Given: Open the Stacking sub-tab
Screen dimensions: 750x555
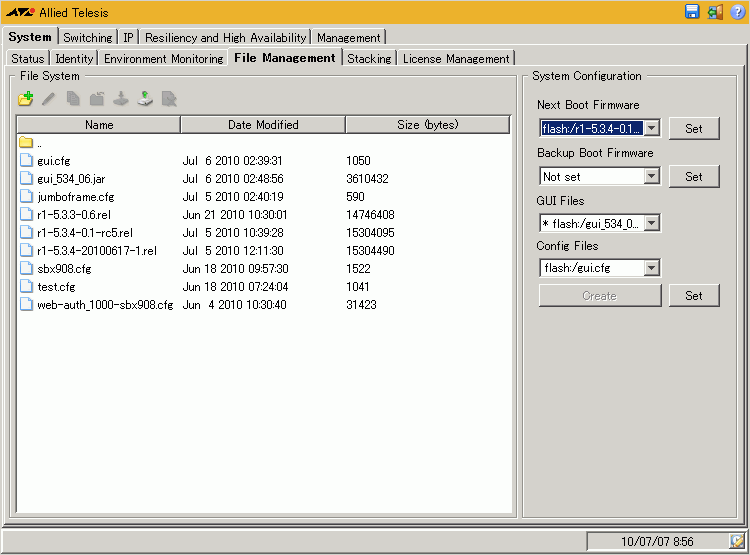Looking at the screenshot, I should coord(369,58).
